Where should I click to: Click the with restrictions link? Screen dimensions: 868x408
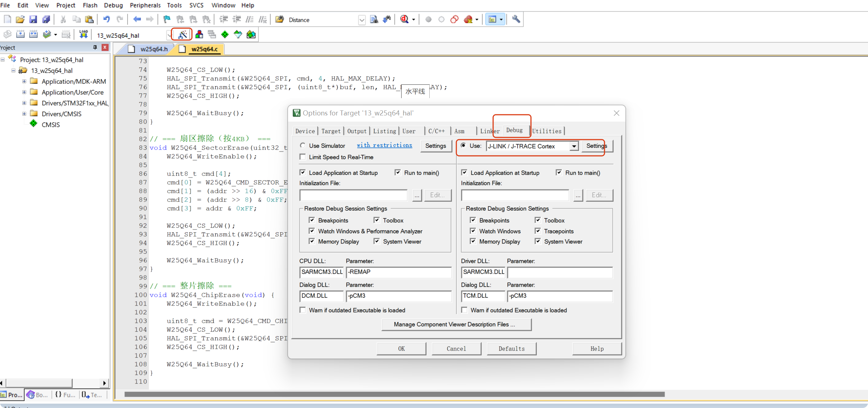(384, 145)
